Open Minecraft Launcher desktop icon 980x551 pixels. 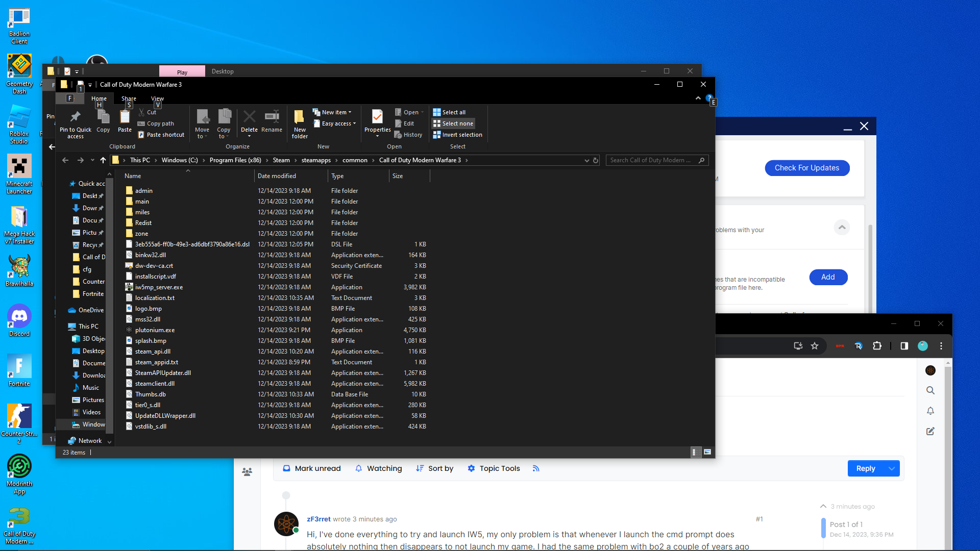19,174
